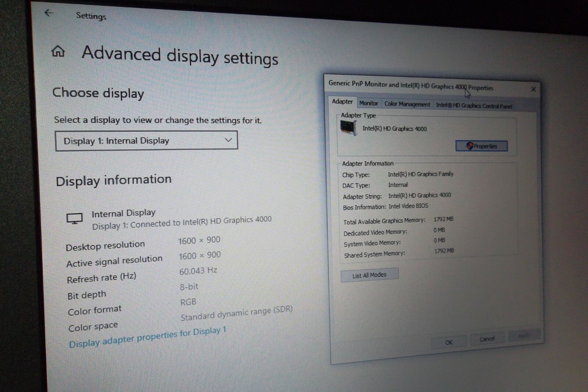Select the 'Advanced display settings' heading
Screen dimensions: 588x392
tap(180, 56)
